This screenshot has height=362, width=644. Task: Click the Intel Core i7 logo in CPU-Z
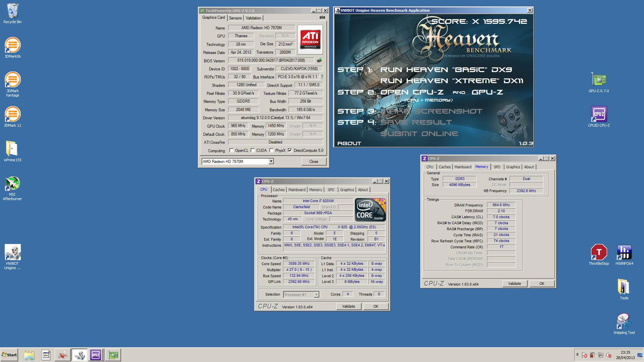click(x=370, y=210)
